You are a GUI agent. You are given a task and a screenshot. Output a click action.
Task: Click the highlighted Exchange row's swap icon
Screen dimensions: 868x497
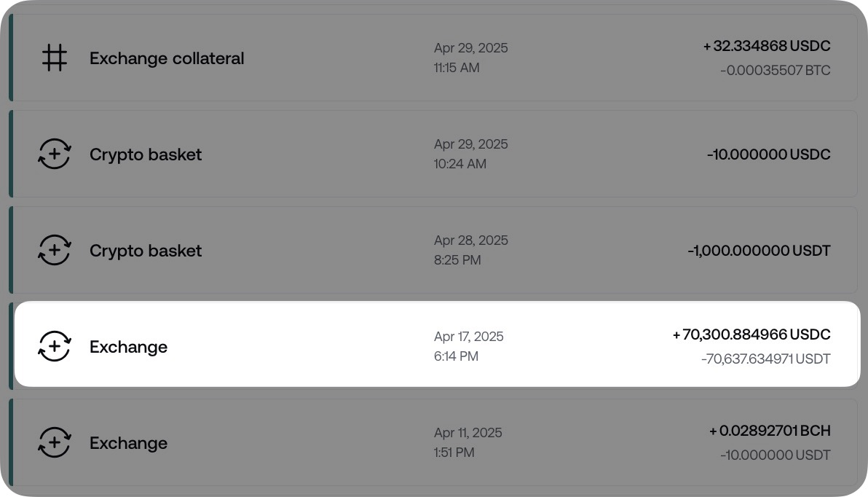(54, 347)
